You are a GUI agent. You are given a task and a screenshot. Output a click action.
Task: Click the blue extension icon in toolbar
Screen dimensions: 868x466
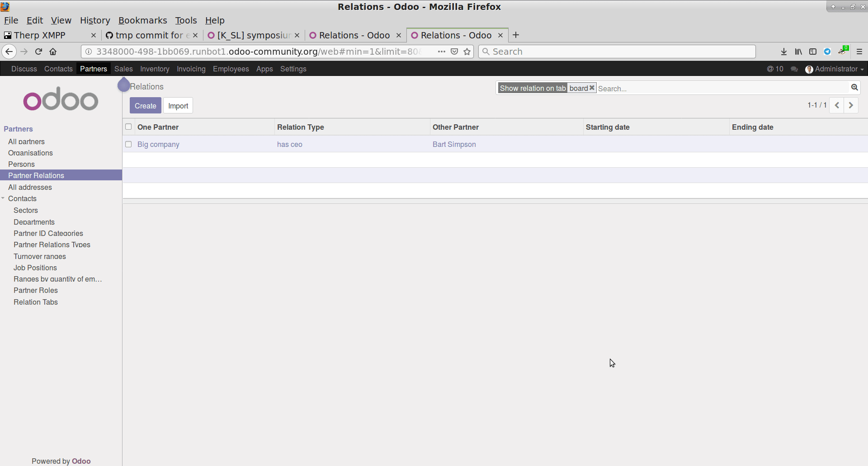827,52
